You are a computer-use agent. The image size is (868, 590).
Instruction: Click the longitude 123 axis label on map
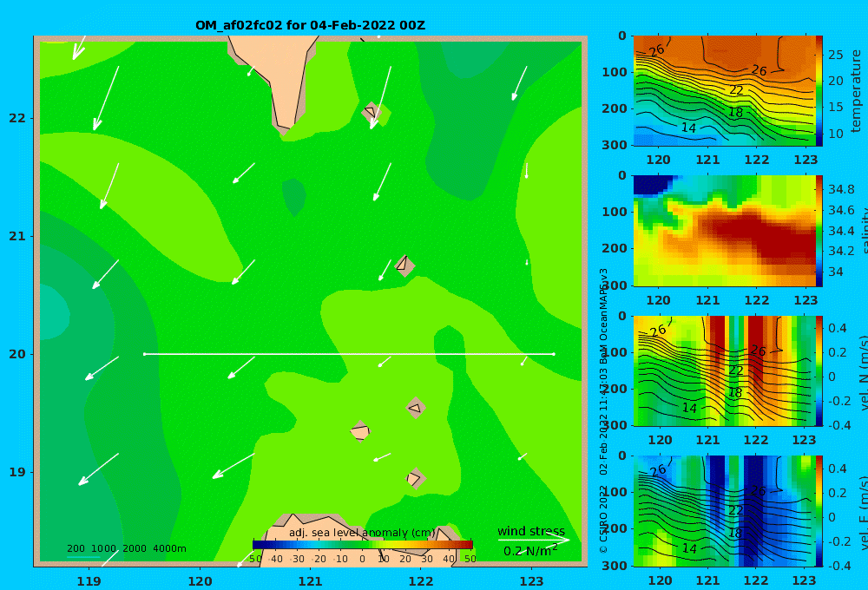click(x=531, y=581)
